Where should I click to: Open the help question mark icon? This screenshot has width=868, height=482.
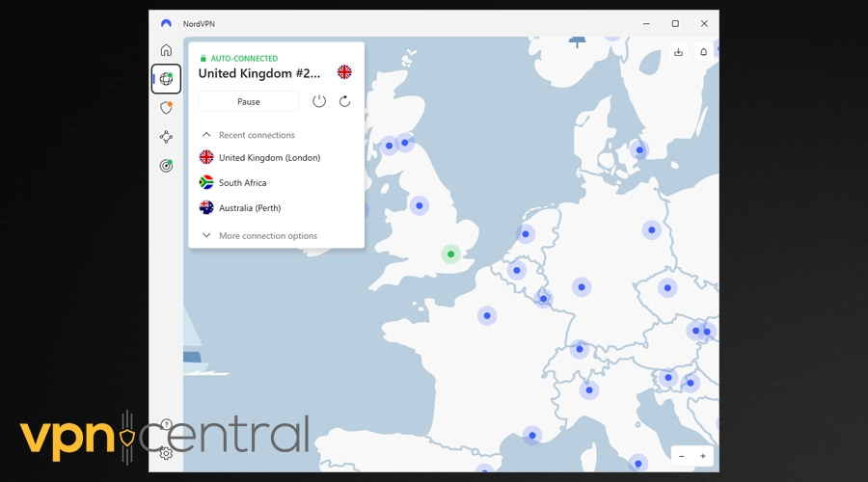pos(166,424)
